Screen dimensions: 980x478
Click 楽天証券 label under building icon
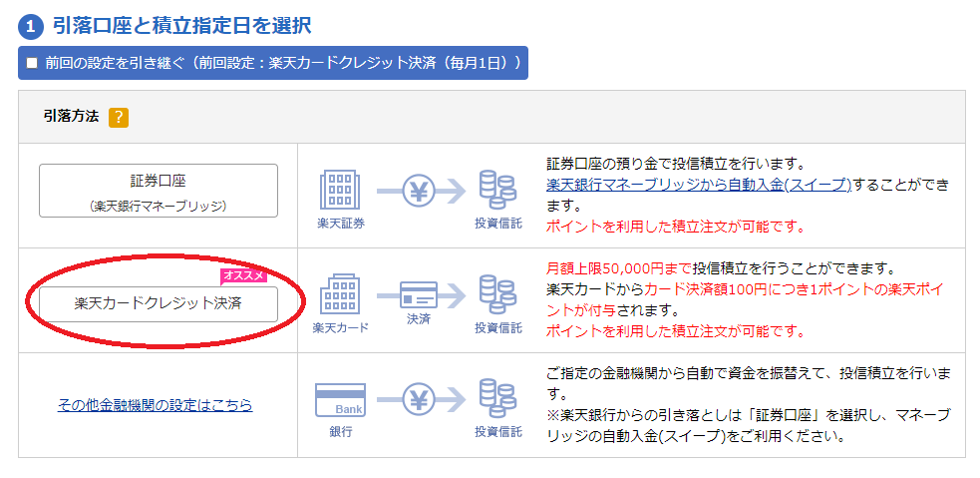[x=340, y=224]
